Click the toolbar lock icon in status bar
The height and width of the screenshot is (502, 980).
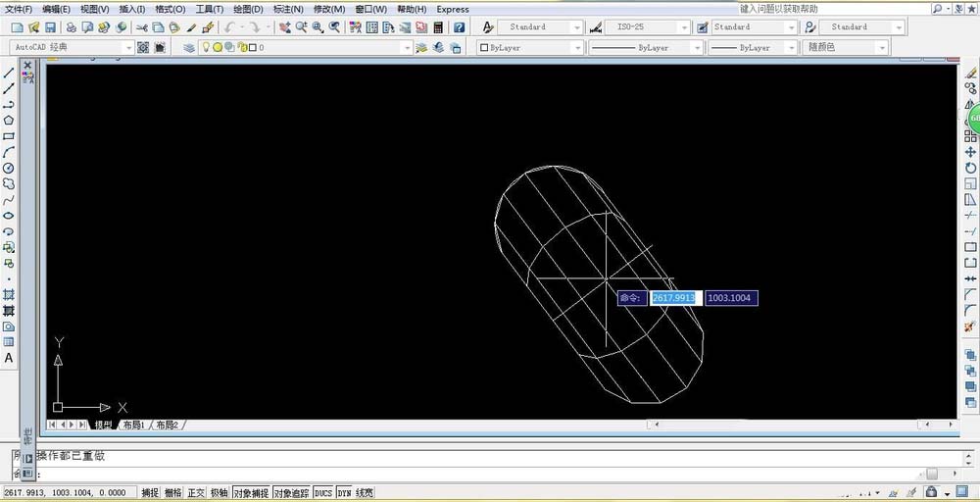(931, 492)
